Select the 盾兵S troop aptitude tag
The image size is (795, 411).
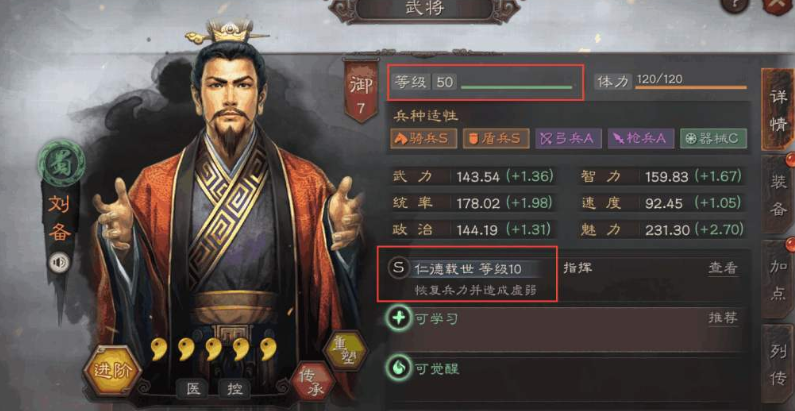pyautogui.click(x=496, y=139)
